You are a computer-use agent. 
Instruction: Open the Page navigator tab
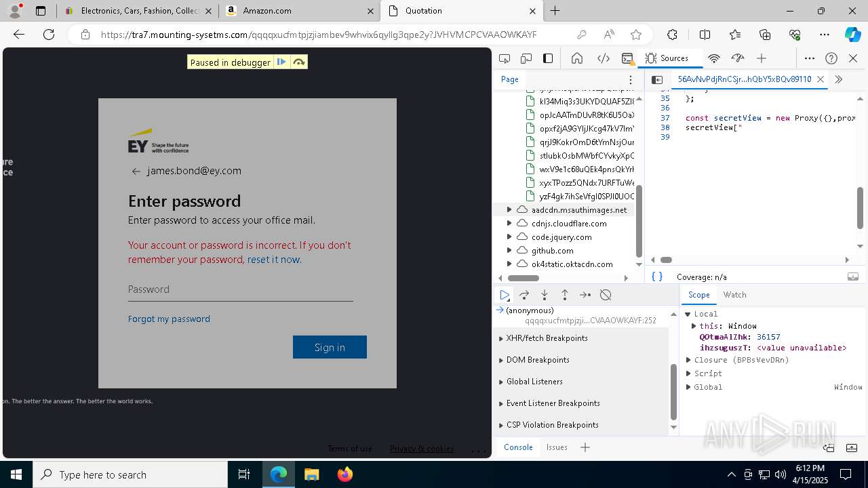[510, 79]
